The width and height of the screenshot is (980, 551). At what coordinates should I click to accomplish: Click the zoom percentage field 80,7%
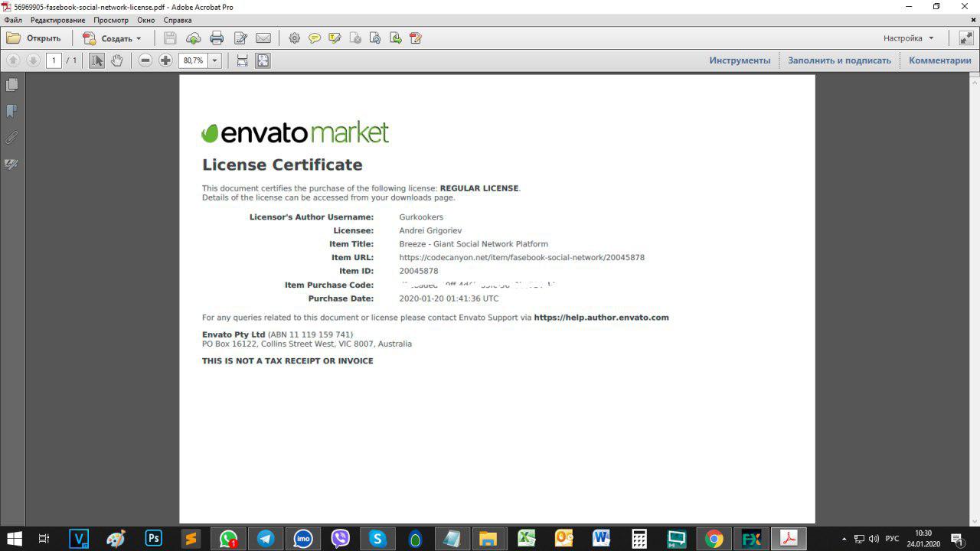click(x=193, y=60)
